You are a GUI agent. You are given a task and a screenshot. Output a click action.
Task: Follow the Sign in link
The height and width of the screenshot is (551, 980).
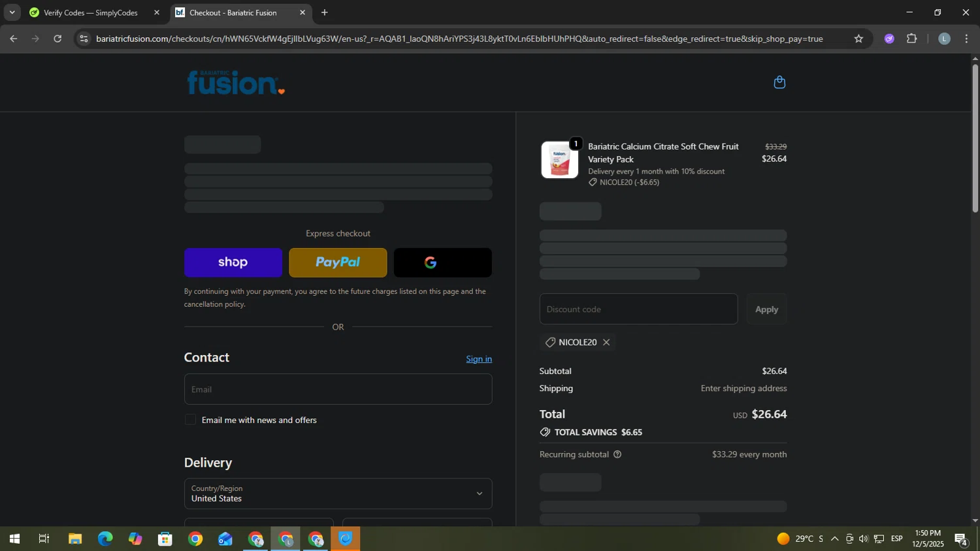[479, 359]
